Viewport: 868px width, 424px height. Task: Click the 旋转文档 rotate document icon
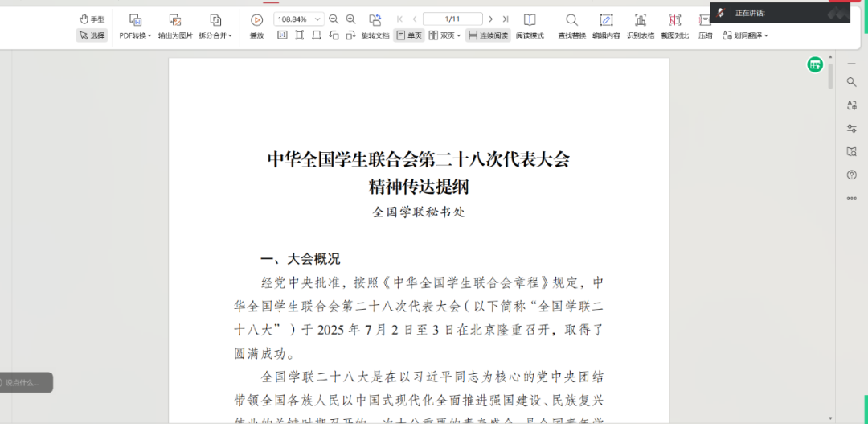(375, 25)
